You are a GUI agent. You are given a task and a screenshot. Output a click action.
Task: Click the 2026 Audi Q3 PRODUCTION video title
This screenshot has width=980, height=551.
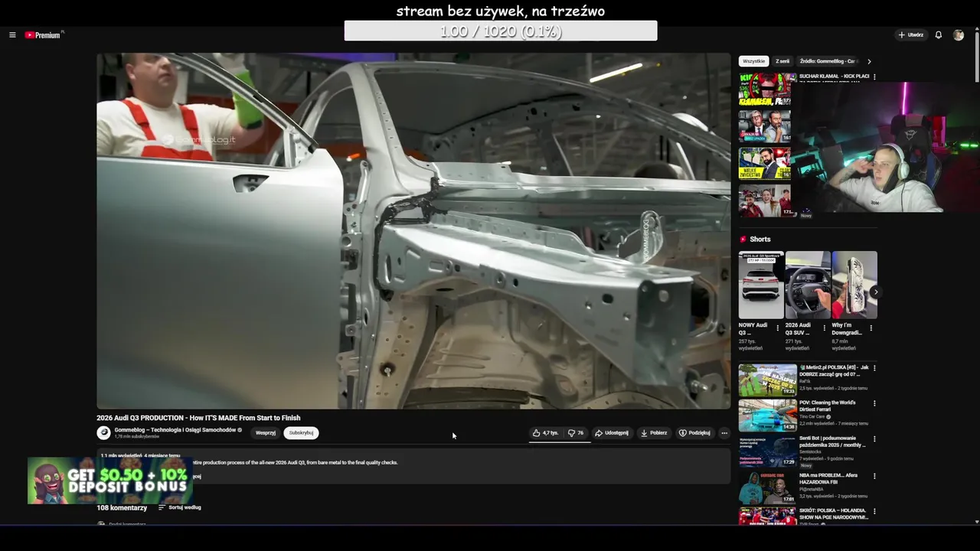point(198,418)
